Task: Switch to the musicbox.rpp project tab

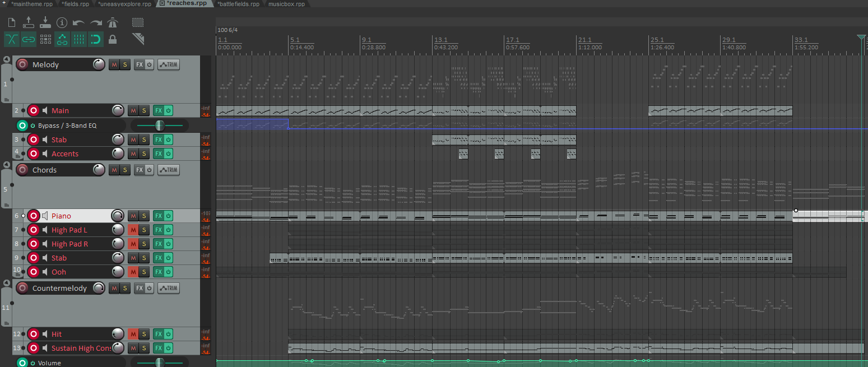Action: point(286,4)
